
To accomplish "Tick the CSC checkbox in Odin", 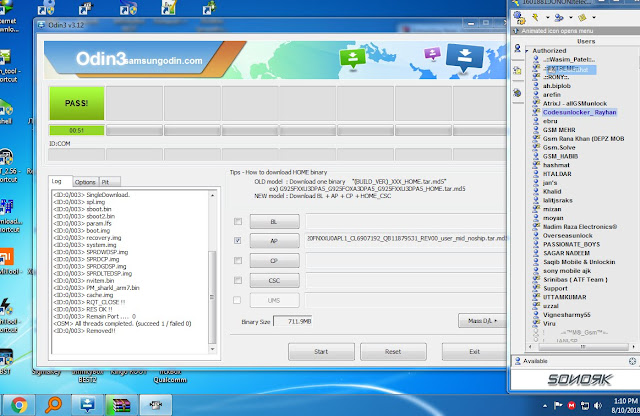I will point(238,280).
